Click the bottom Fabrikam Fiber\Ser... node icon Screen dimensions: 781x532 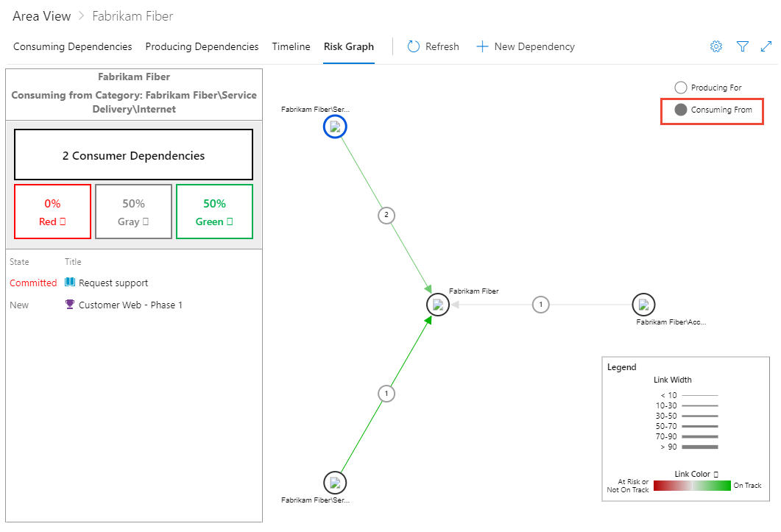[335, 483]
